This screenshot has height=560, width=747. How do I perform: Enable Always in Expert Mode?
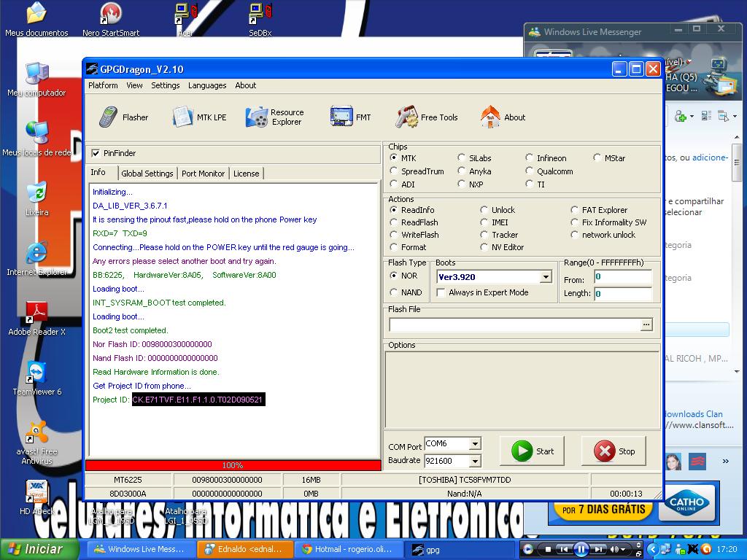click(x=441, y=292)
